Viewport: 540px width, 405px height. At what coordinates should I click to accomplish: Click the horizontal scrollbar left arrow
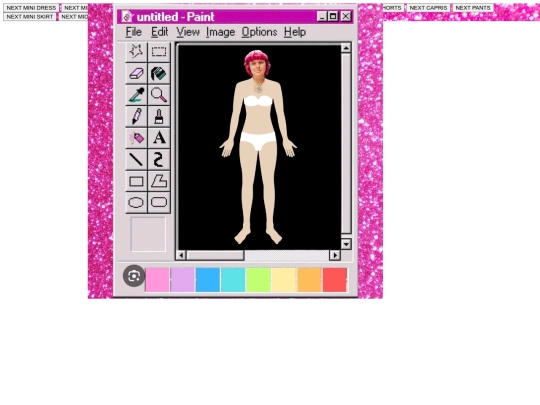(x=181, y=255)
